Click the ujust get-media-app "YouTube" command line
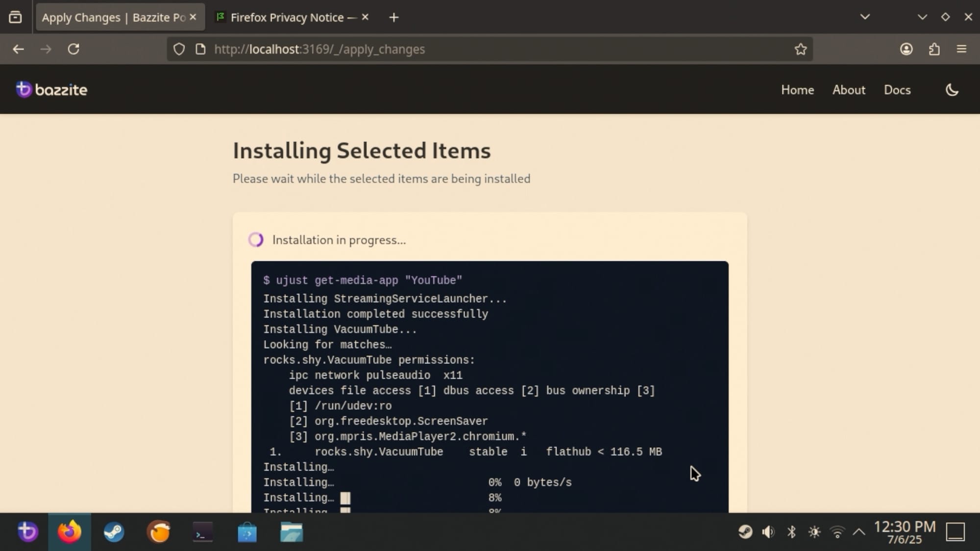Viewport: 980px width, 551px height. click(x=363, y=280)
